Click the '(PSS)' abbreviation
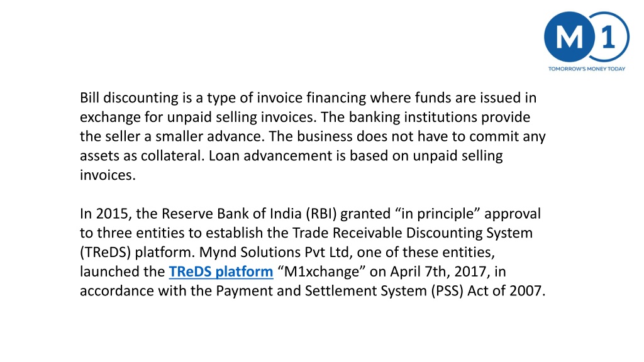 click(x=447, y=291)
